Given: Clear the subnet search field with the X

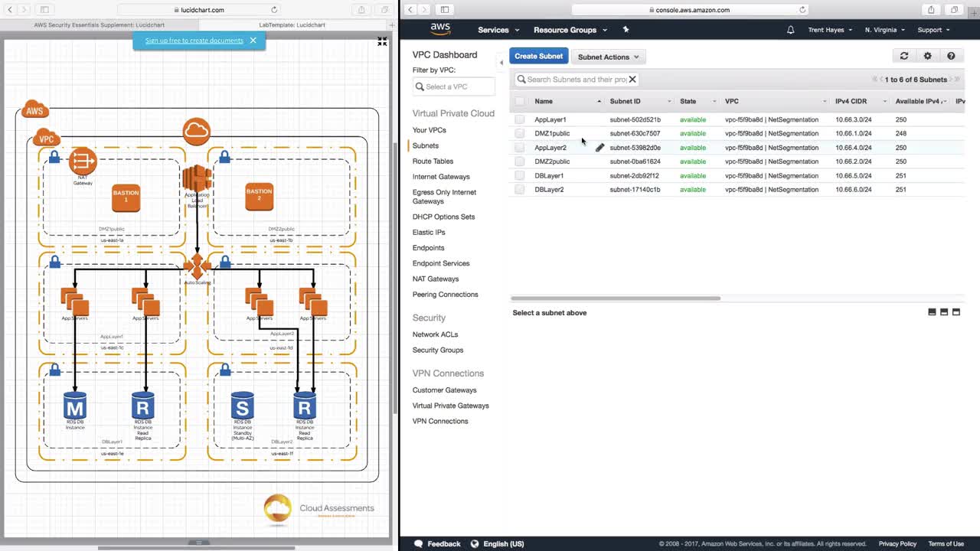Looking at the screenshot, I should 632,80.
